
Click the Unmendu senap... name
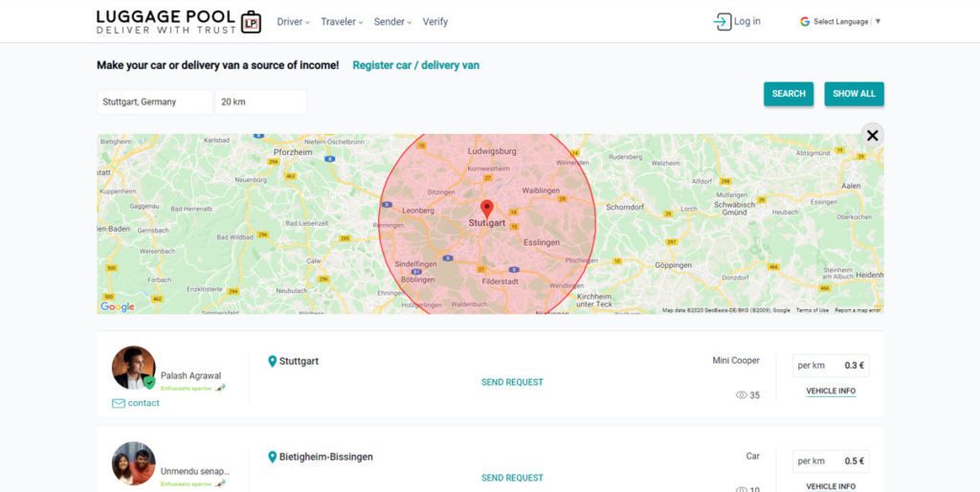point(195,471)
